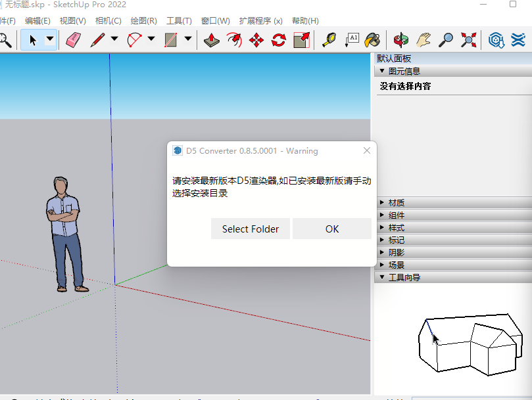The image size is (532, 400).
Task: Click the search magnifier at toolbar start
Action: [5, 40]
